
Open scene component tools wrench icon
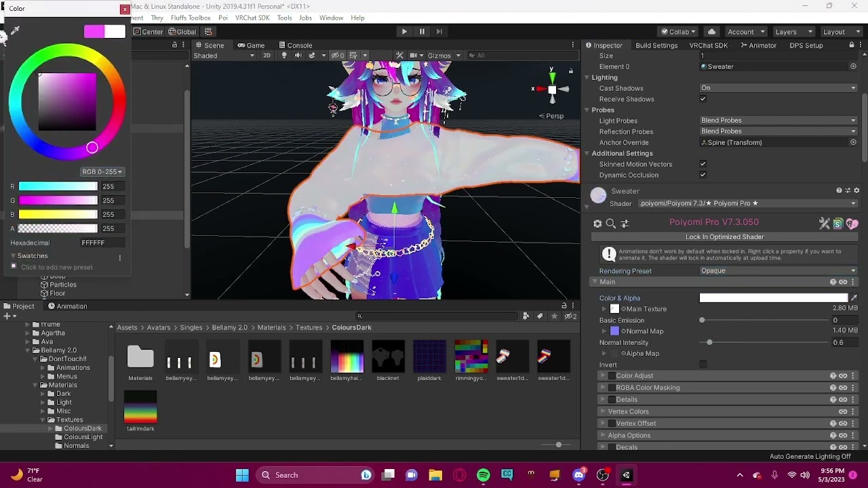[399, 56]
